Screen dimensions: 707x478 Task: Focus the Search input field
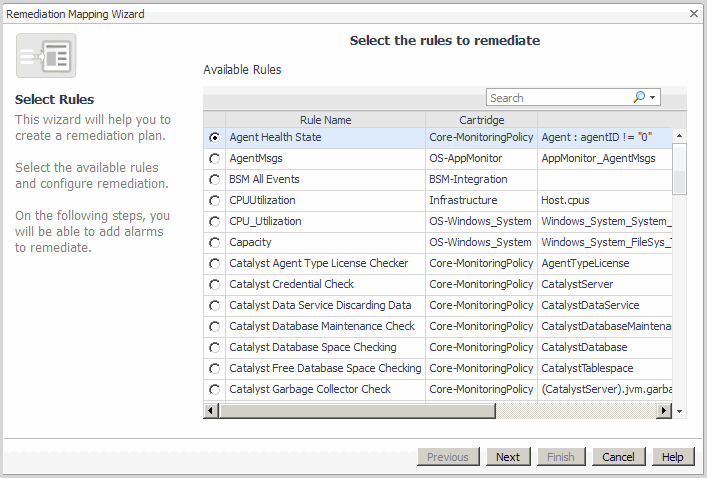click(558, 98)
